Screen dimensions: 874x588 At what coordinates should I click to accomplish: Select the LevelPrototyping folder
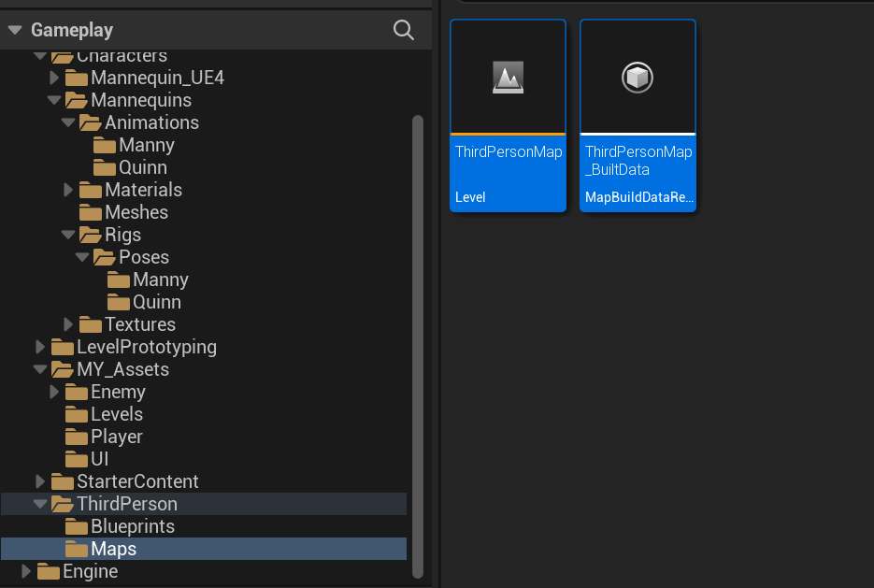point(146,347)
